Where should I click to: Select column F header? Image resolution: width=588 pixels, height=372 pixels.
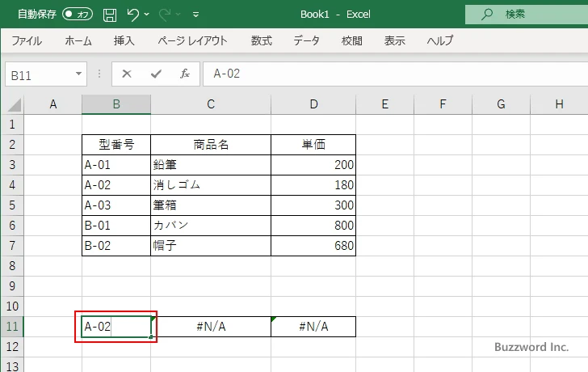(x=443, y=104)
